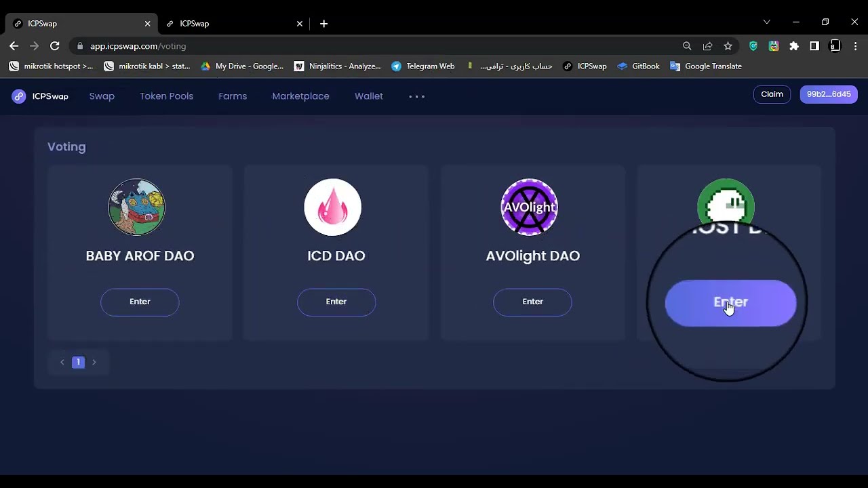Select page 1 in pagination
The width and height of the screenshot is (868, 488).
[78, 362]
